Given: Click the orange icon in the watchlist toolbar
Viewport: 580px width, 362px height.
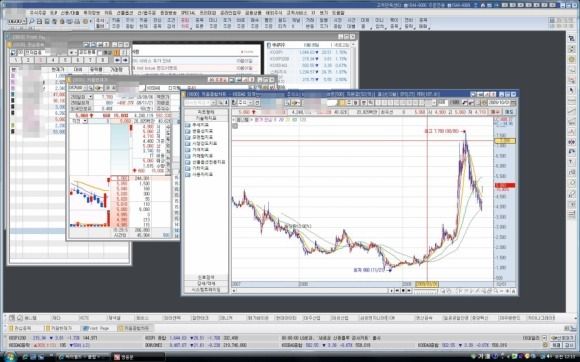Looking at the screenshot, I should click(x=117, y=53).
